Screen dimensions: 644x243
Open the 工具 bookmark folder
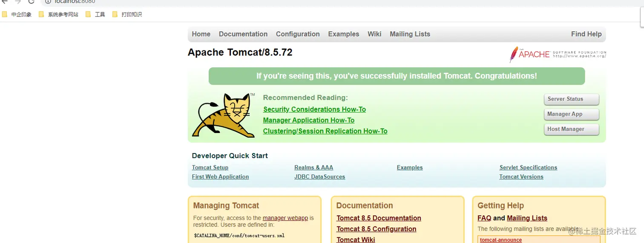95,14
